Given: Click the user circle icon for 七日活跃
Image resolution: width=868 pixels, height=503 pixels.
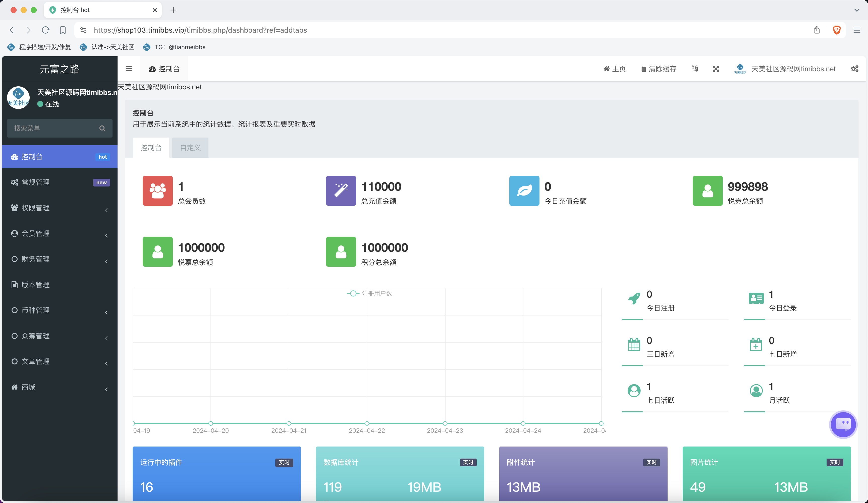Looking at the screenshot, I should (x=634, y=390).
